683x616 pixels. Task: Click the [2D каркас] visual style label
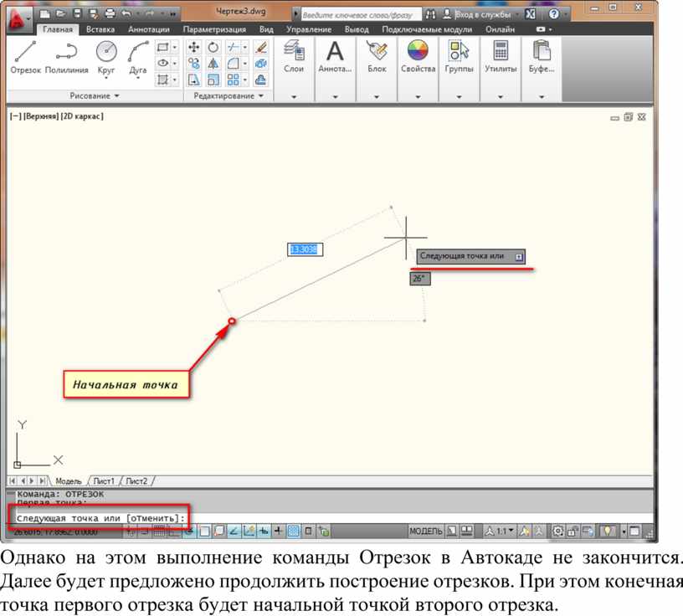coord(82,116)
